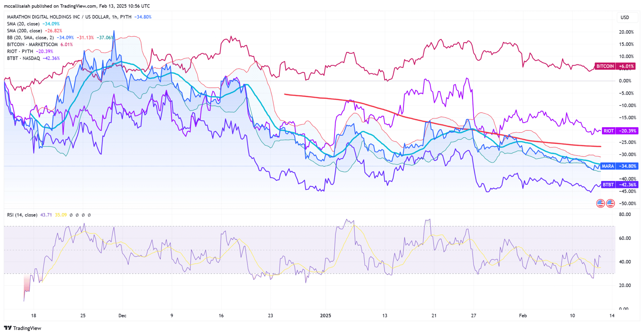The height and width of the screenshot is (335, 644).
Task: Select the BITCOIN +6.01% price label
Action: tap(615, 66)
